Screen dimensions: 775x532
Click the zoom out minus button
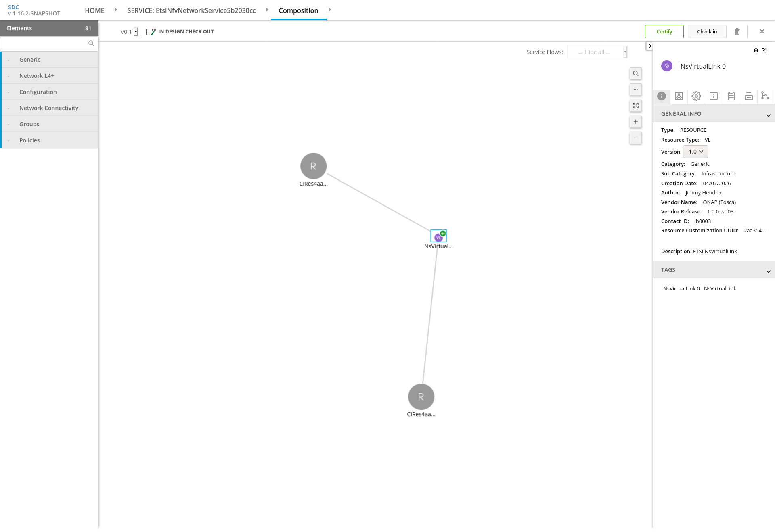pos(635,138)
